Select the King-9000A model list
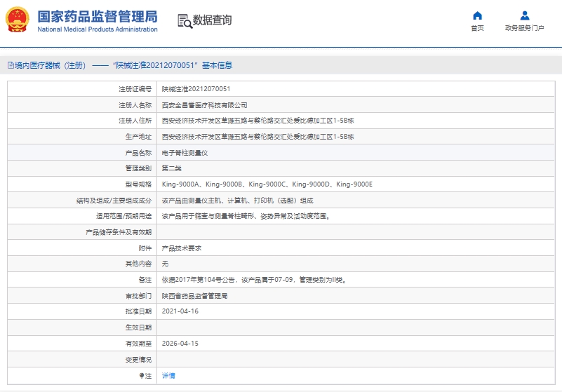Image resolution: width=562 pixels, height=392 pixels. coord(267,184)
